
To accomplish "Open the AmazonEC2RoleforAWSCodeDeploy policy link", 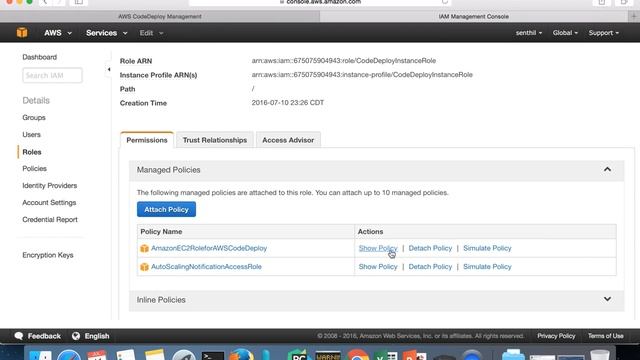I will [209, 248].
